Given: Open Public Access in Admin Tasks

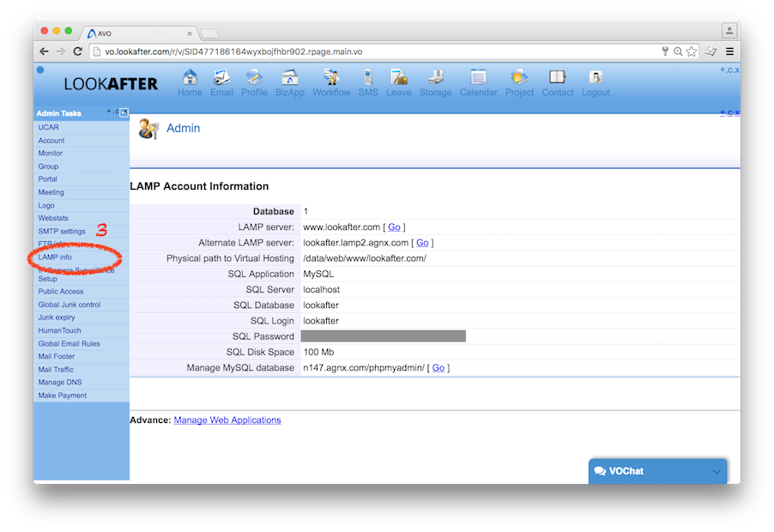Looking at the screenshot, I should tap(61, 292).
